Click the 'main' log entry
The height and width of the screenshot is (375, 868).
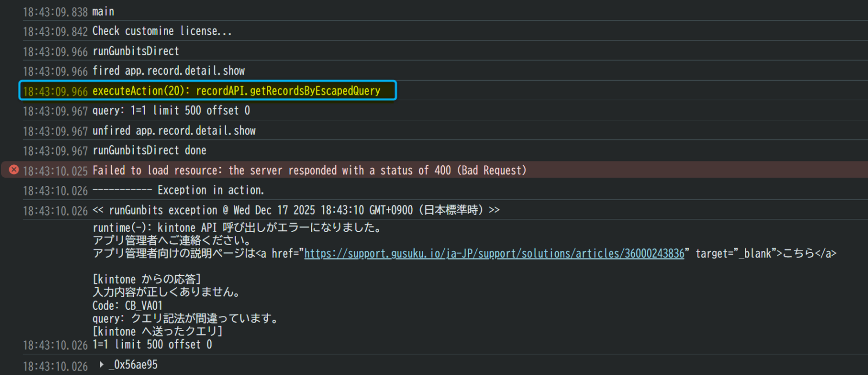103,11
